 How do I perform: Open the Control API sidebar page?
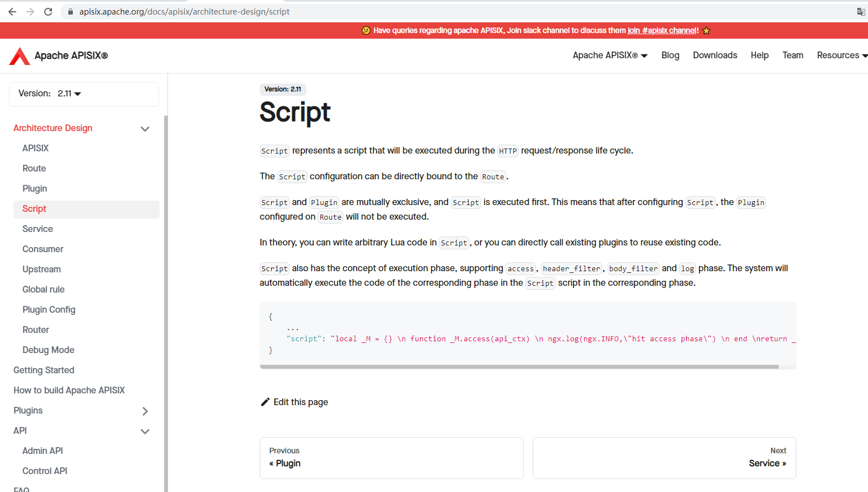point(45,471)
